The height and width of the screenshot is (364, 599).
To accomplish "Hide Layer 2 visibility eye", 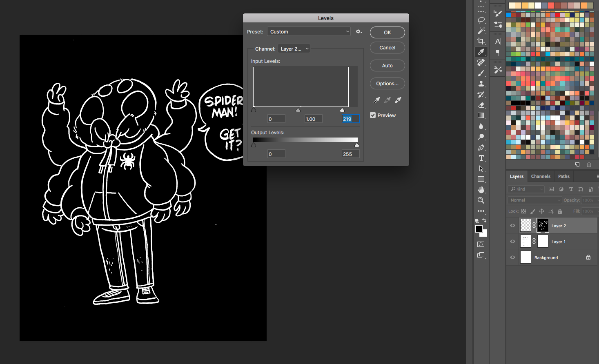I will coord(512,225).
